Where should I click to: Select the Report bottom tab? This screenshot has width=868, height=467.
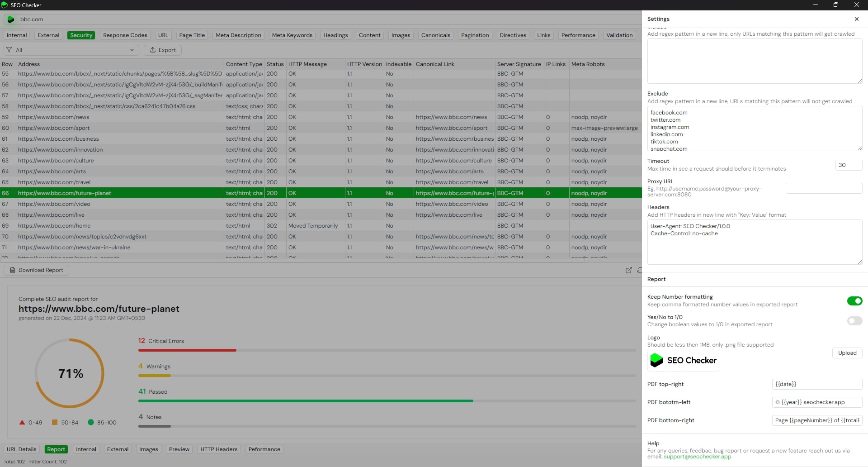coord(56,449)
